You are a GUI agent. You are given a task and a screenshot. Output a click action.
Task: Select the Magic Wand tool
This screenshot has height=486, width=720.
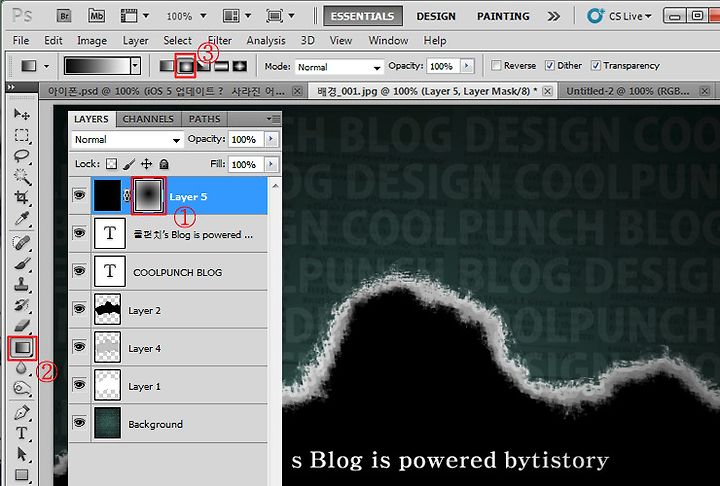(22, 176)
